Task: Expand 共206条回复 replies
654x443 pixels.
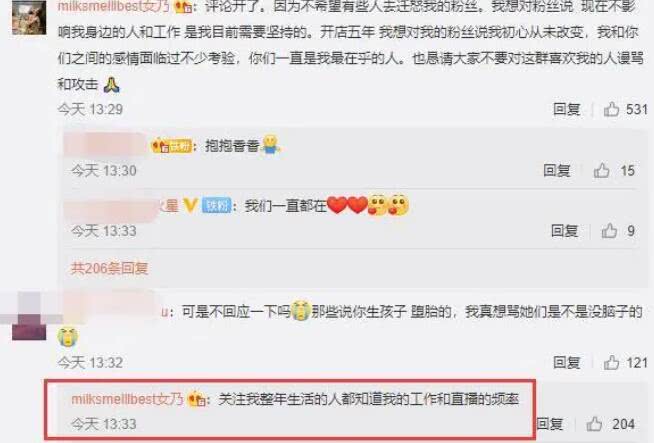Action: 109,268
